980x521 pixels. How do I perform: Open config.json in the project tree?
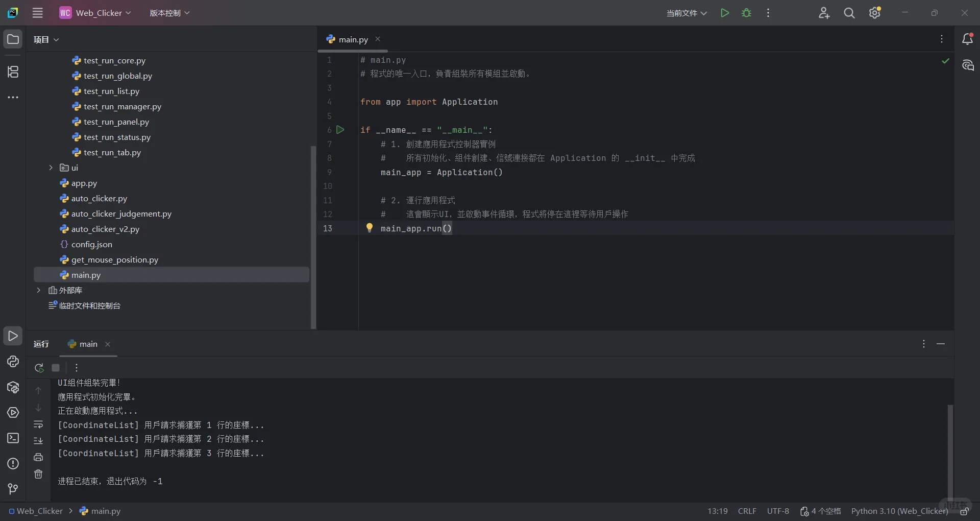[x=91, y=244]
